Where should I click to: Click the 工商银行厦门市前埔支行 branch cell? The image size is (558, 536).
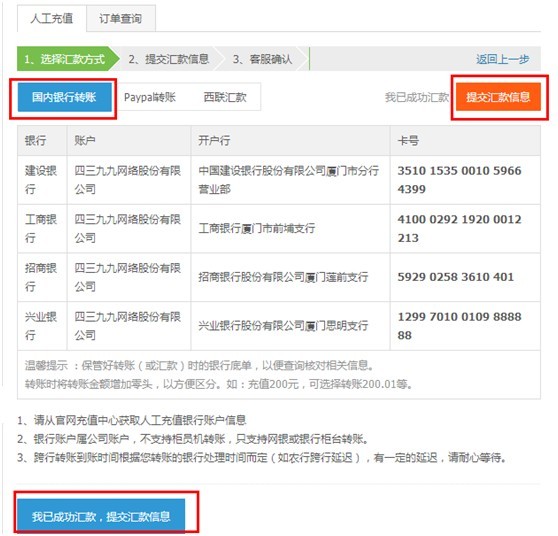[x=257, y=228]
